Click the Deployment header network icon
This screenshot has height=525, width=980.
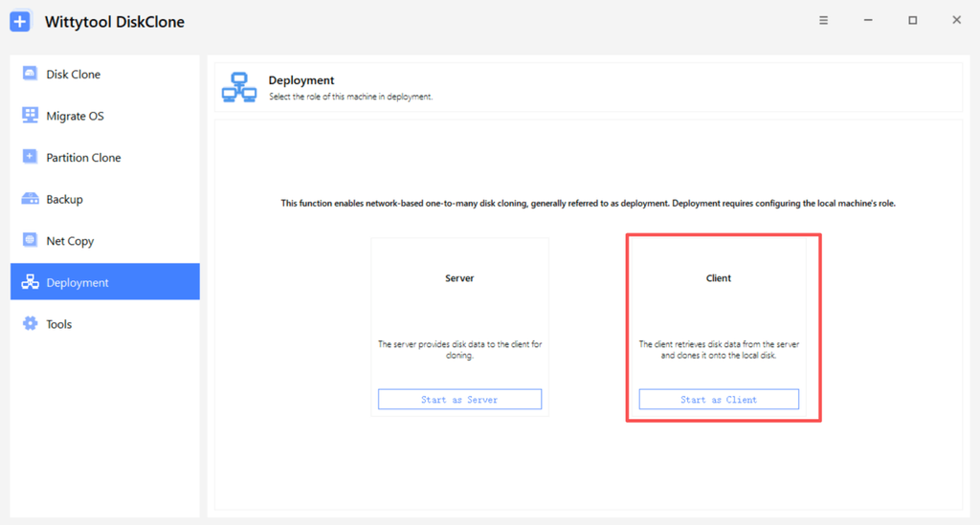[x=238, y=87]
